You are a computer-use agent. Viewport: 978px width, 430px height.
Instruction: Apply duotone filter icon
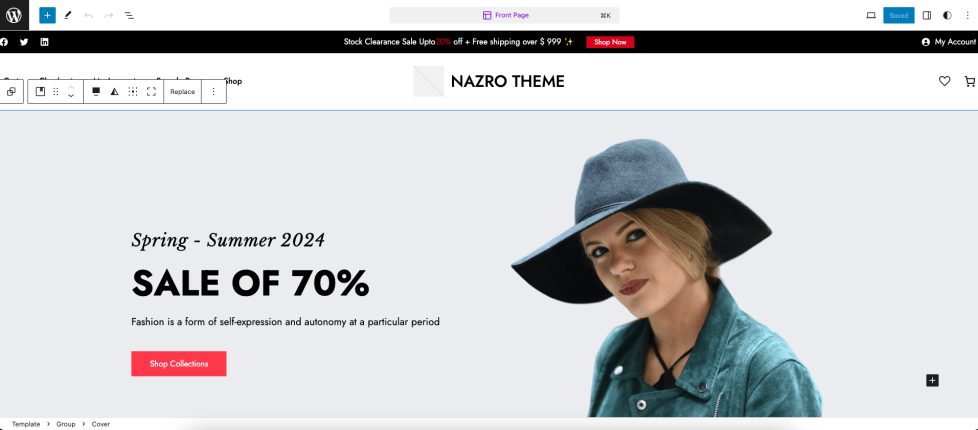pos(114,92)
